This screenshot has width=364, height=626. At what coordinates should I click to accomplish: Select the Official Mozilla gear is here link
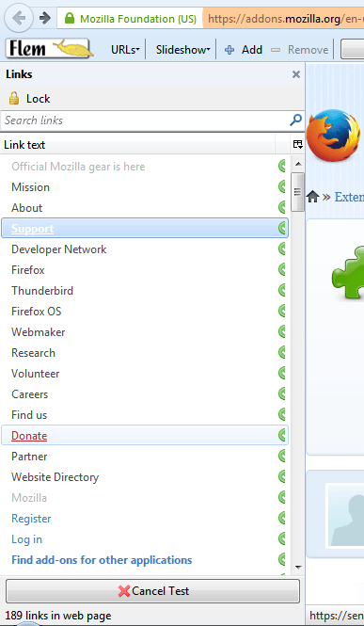tap(145, 167)
